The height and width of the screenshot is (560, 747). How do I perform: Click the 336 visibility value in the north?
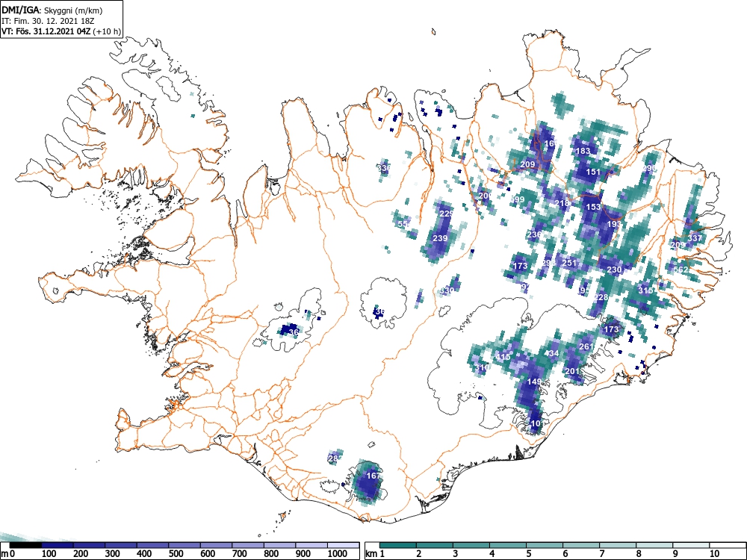click(384, 168)
